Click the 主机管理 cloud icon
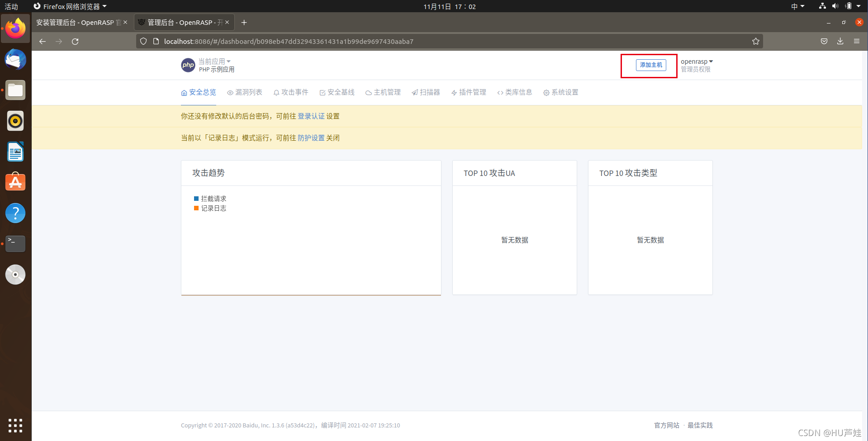The width and height of the screenshot is (868, 441). [x=370, y=92]
